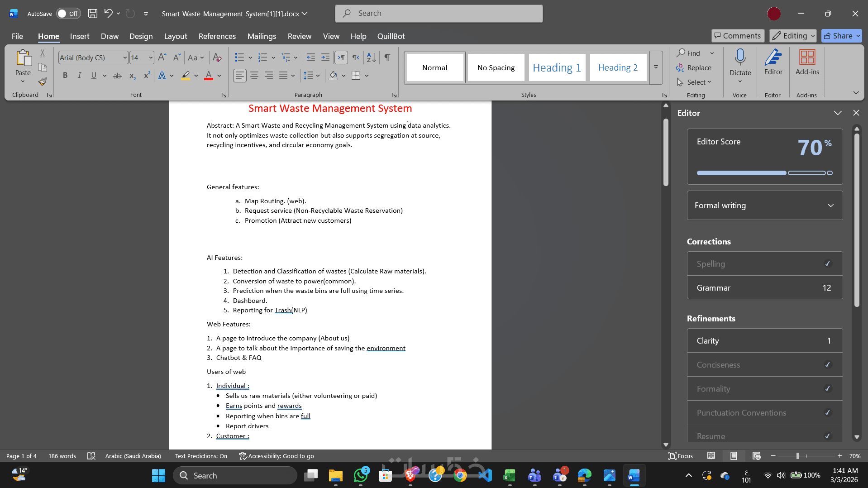Toggle right-to-left text direction
The height and width of the screenshot is (488, 868).
tap(356, 57)
